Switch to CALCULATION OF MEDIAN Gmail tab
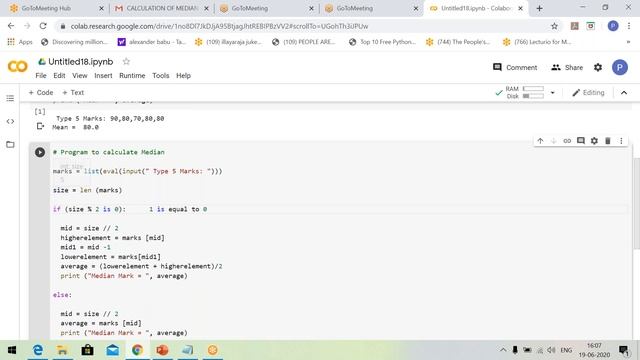640x360 pixels. coord(161,8)
